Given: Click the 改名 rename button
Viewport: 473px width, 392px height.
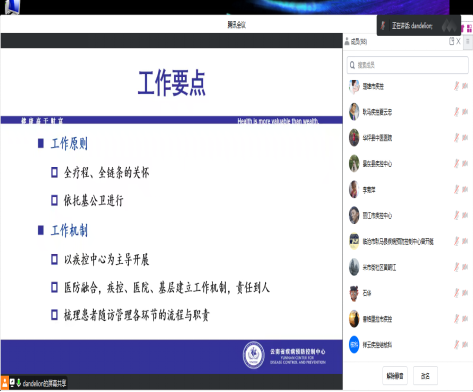Looking at the screenshot, I should [425, 376].
